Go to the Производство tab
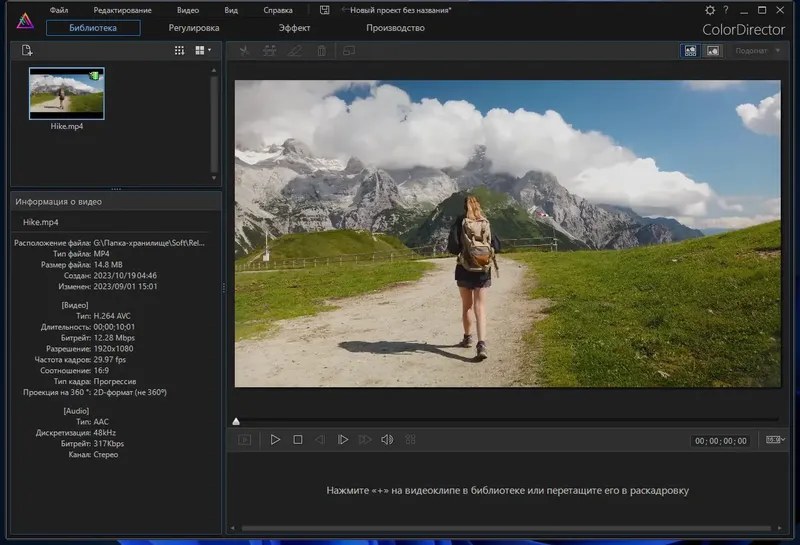The width and height of the screenshot is (800, 545). pos(395,28)
